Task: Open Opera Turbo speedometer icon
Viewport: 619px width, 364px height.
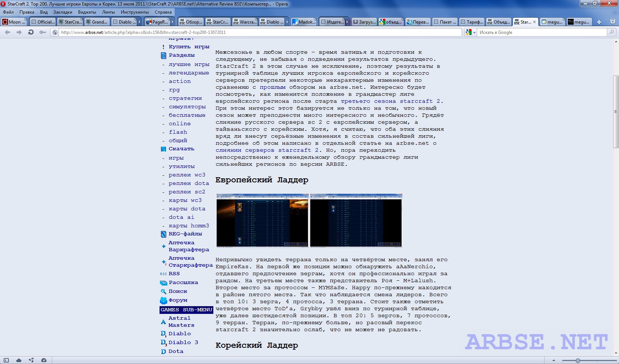Action: pos(44,360)
